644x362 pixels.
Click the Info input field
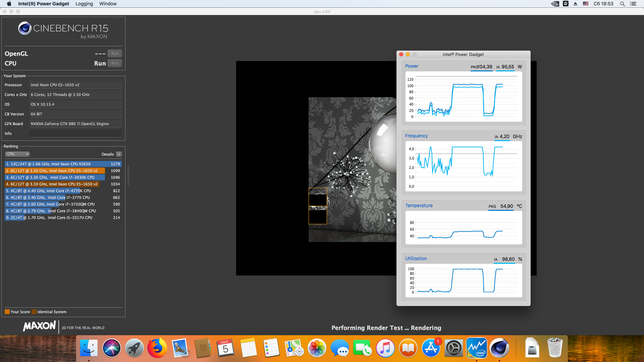[x=75, y=133]
